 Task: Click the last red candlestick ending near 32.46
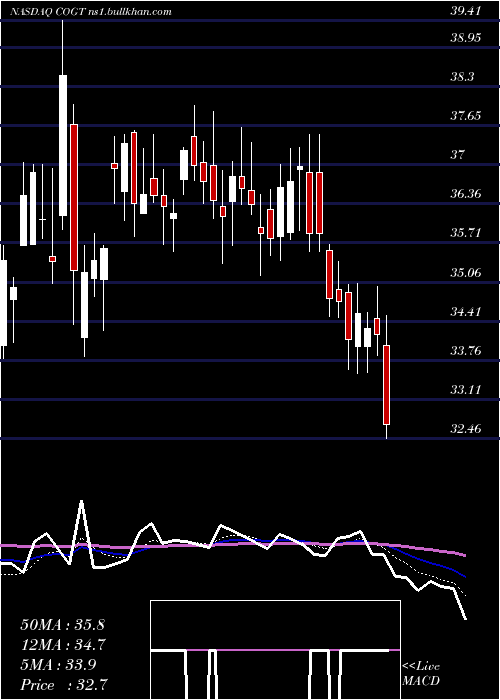387,384
